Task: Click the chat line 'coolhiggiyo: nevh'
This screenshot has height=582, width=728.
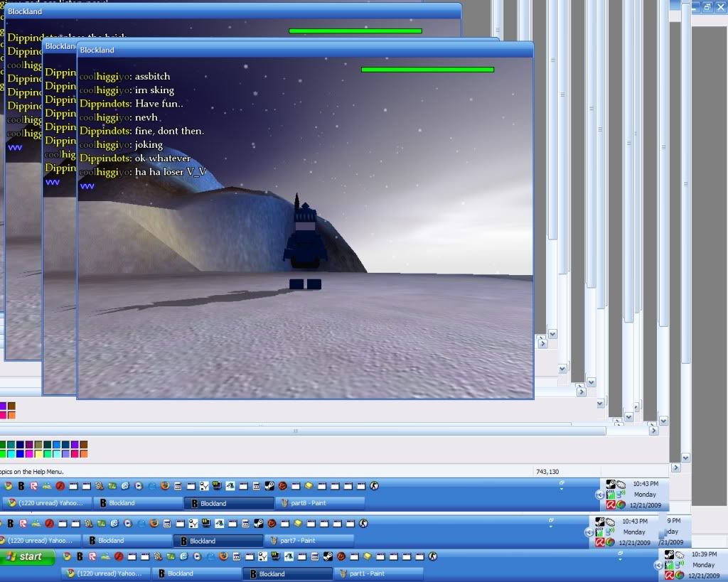Action: tap(119, 117)
